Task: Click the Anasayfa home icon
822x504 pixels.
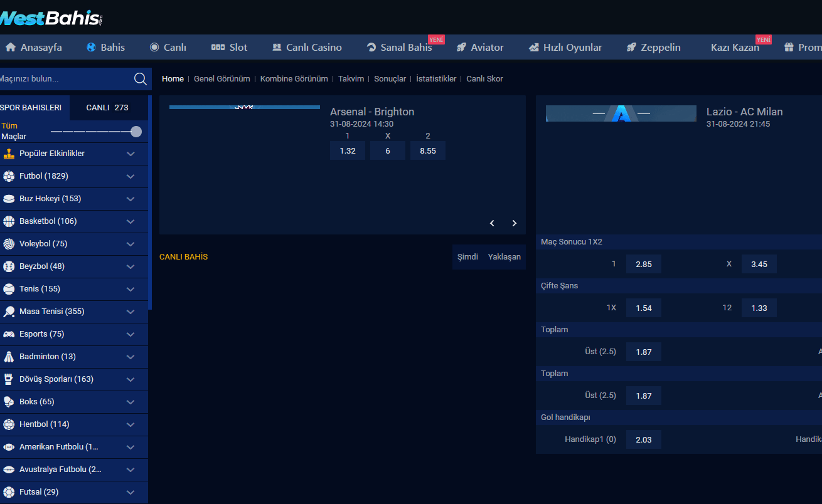Action: pyautogui.click(x=10, y=47)
